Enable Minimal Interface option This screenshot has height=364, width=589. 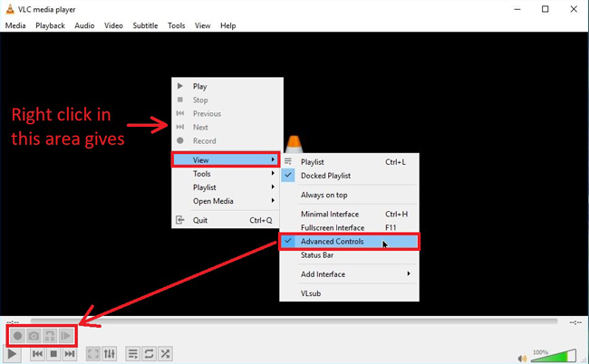click(x=350, y=214)
